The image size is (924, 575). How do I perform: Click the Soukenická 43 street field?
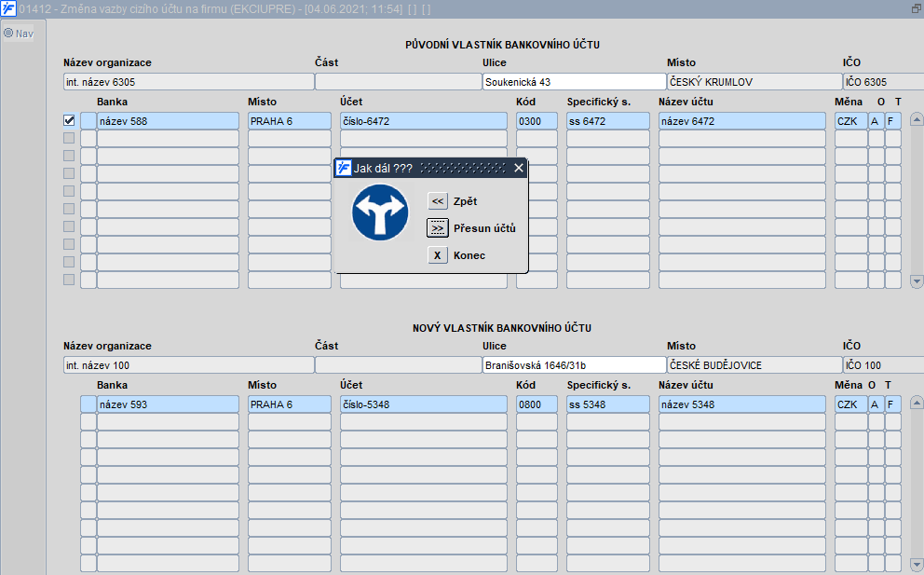pos(574,82)
